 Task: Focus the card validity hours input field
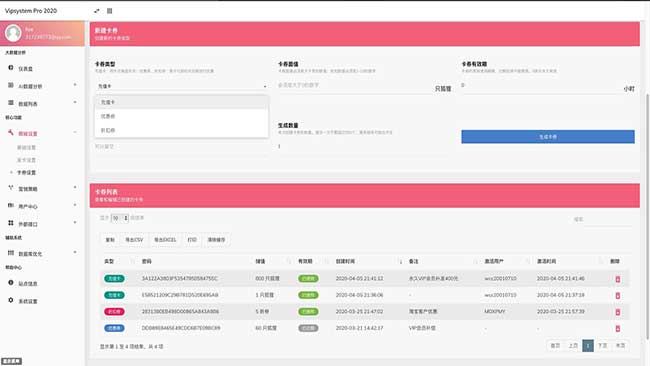[541, 85]
